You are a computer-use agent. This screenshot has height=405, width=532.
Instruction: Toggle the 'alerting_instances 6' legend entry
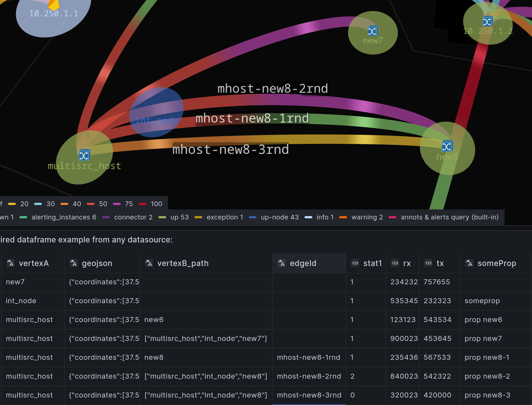point(64,217)
